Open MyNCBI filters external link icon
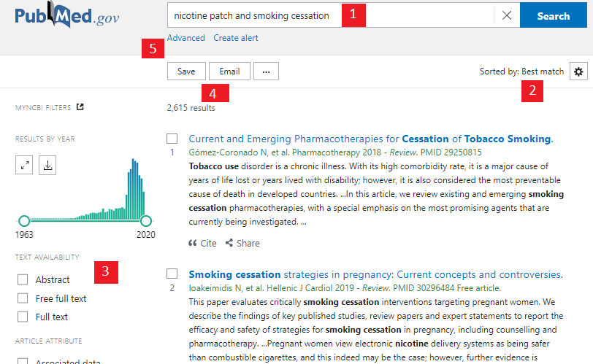 [80, 107]
